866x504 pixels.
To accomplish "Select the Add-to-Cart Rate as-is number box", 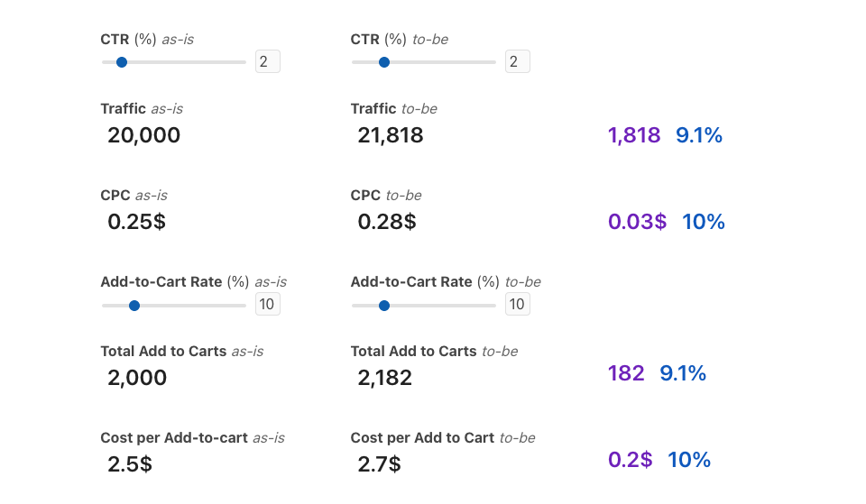I will pos(267,305).
